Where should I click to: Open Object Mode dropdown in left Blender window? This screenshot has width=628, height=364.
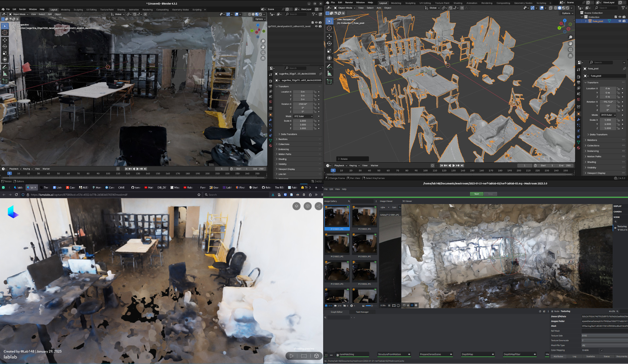coord(19,14)
